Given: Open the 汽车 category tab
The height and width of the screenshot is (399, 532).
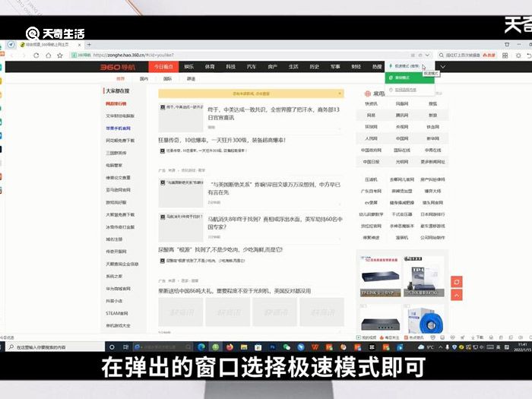Looking at the screenshot, I should [x=252, y=67].
